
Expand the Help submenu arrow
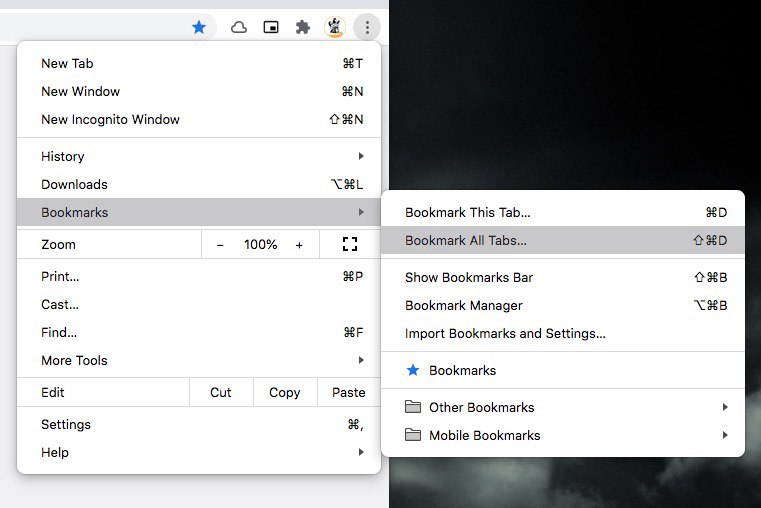coord(361,452)
